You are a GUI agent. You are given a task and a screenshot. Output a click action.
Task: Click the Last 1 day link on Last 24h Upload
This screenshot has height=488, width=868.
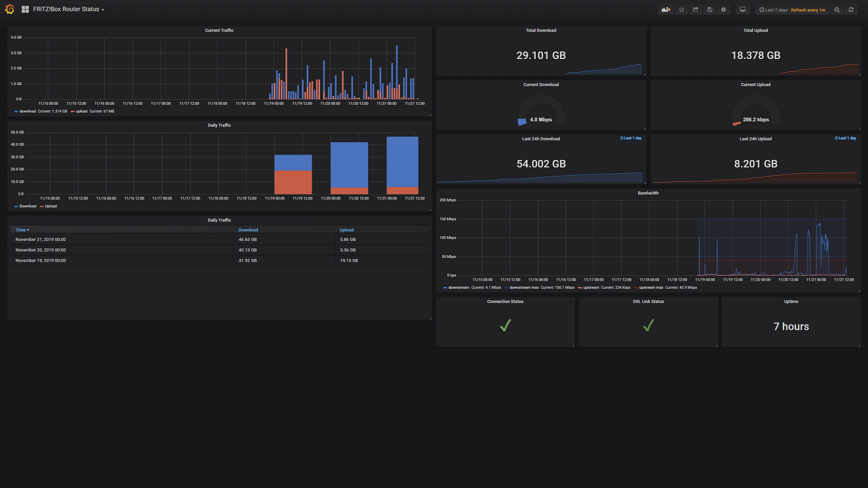click(x=846, y=138)
